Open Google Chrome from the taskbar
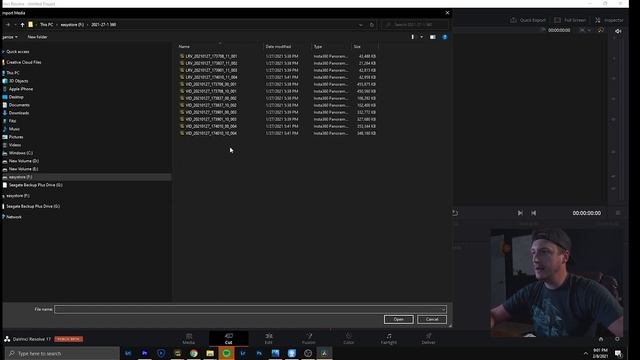The width and height of the screenshot is (640, 360). 193,353
